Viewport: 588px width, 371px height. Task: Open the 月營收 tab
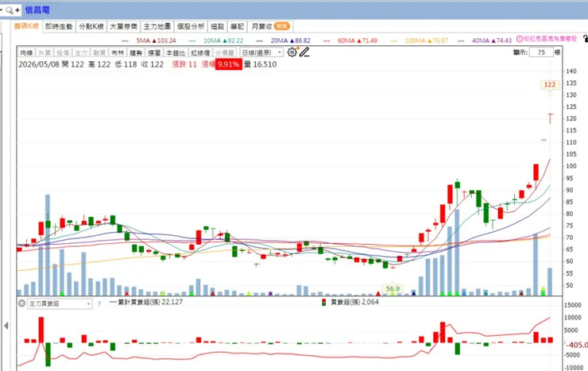[x=270, y=26]
